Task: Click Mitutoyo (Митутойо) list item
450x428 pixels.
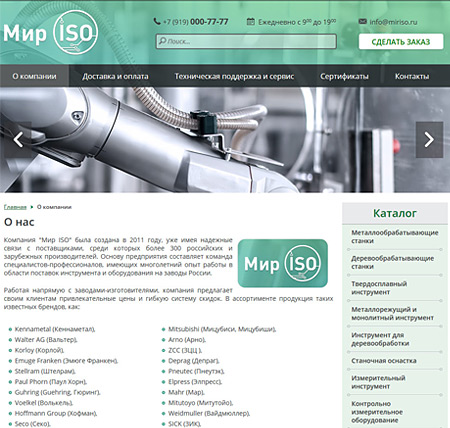Action: coord(200,403)
